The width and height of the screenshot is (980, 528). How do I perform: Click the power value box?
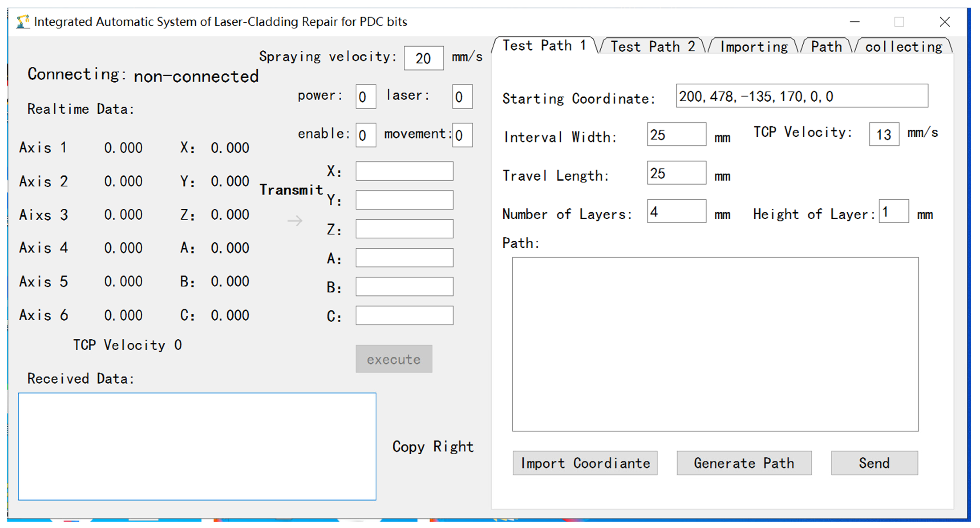[x=366, y=96]
